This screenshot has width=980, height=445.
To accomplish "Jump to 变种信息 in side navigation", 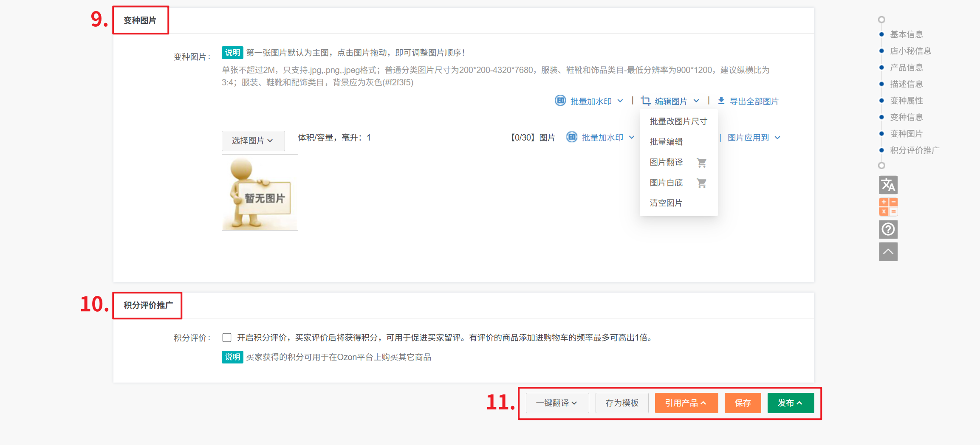I will click(907, 117).
